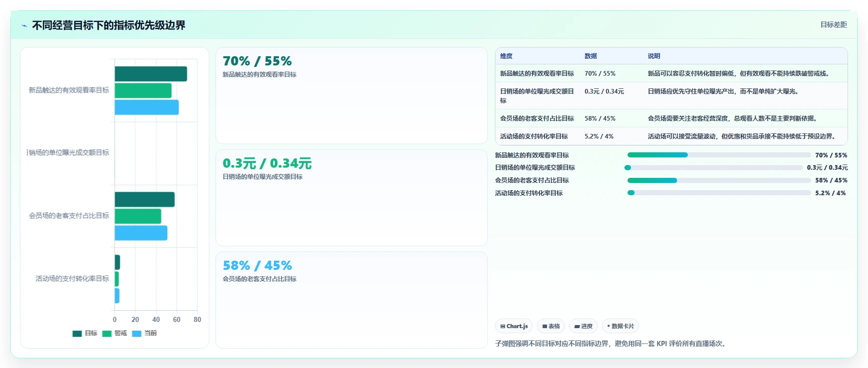Toggle the 警戒 legend swatch under the chart
Image resolution: width=868 pixels, height=368 pixels.
pos(107,333)
